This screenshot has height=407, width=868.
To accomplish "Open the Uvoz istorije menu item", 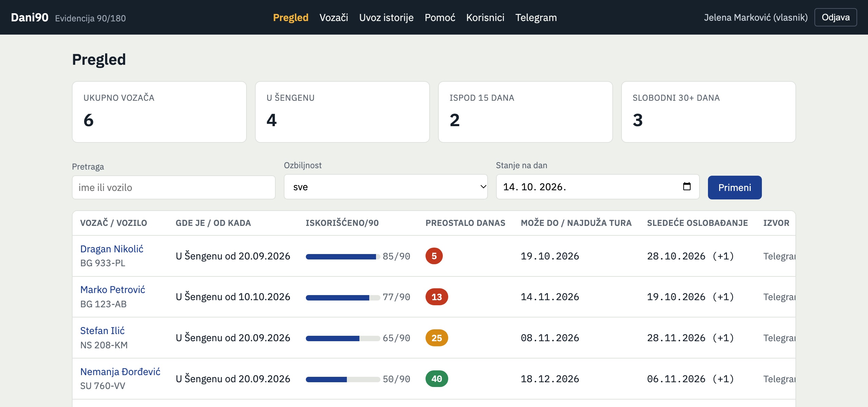I will coord(386,17).
